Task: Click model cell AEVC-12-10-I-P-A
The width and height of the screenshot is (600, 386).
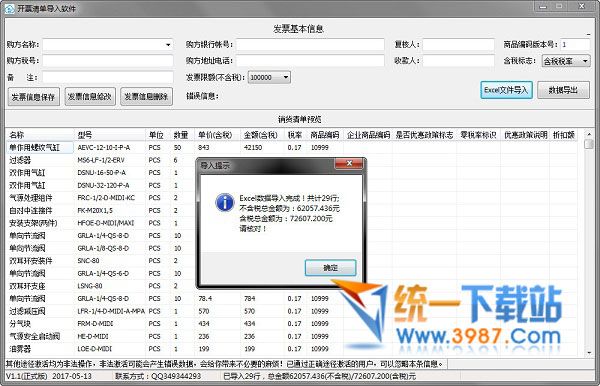Action: 109,148
